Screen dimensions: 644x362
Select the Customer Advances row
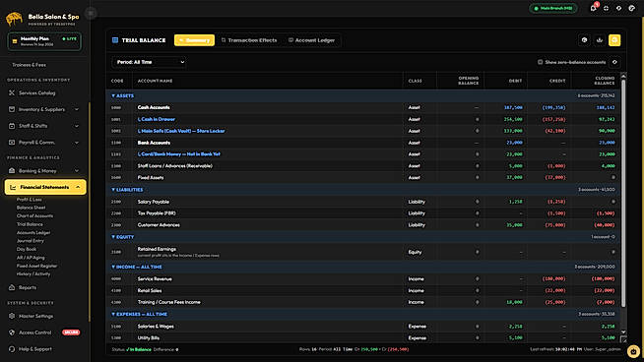[x=363, y=225]
